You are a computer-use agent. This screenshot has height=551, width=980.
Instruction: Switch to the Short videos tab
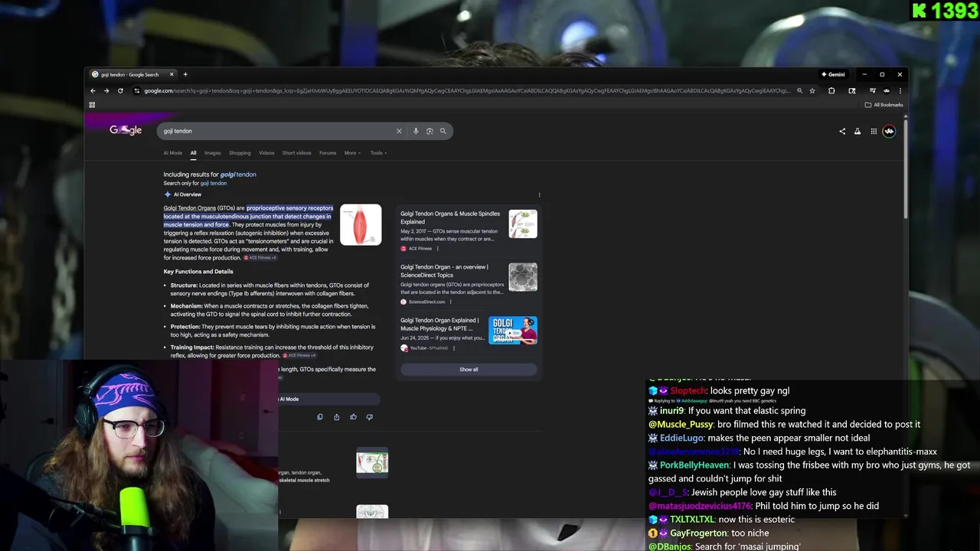click(296, 153)
